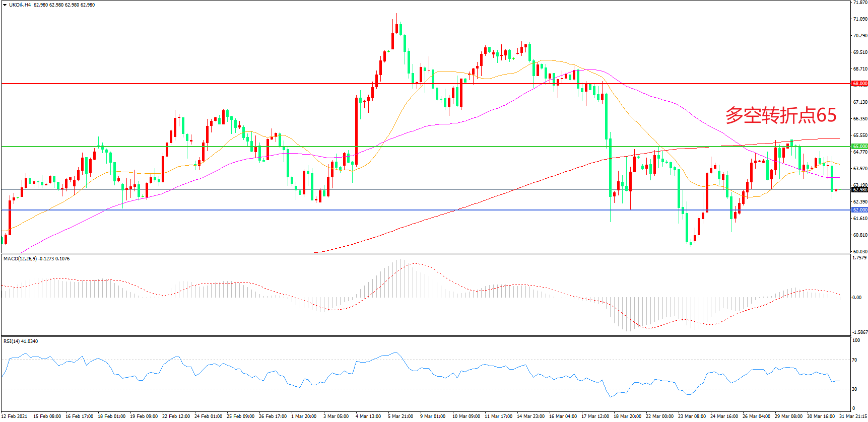Click the 1.7579 MACD scale label
This screenshot has width=868, height=422.
point(859,258)
